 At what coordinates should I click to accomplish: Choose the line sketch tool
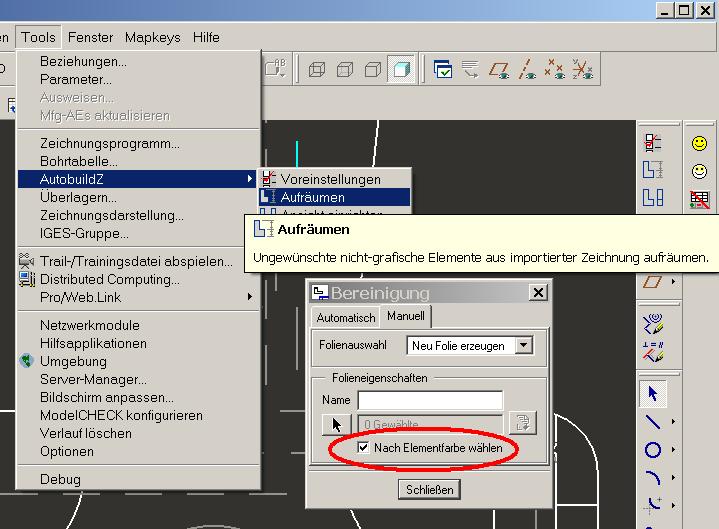click(x=653, y=422)
